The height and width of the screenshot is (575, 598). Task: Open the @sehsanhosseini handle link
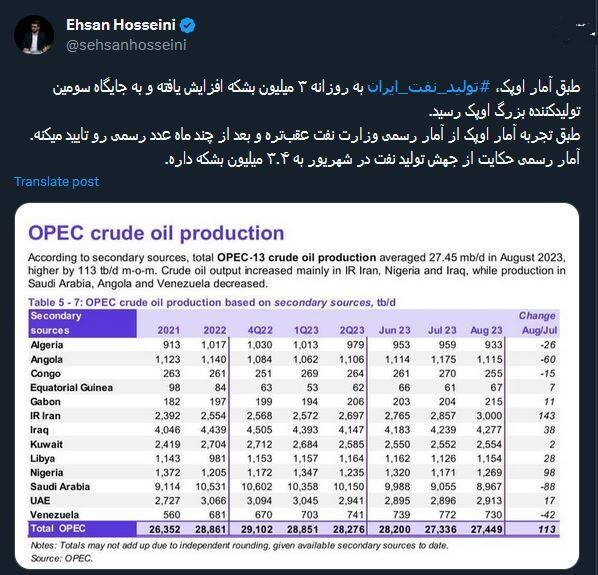(x=126, y=45)
